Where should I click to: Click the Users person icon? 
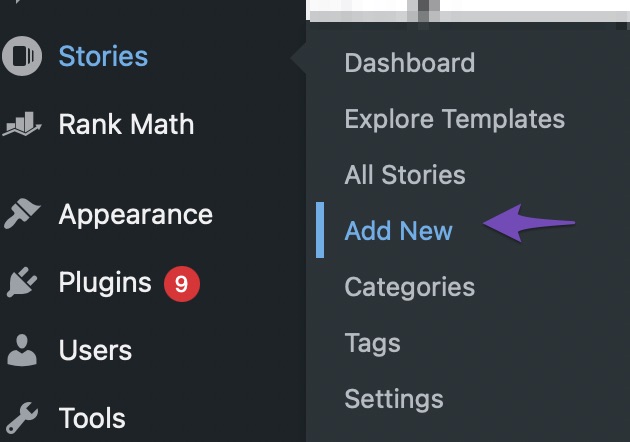tap(22, 350)
